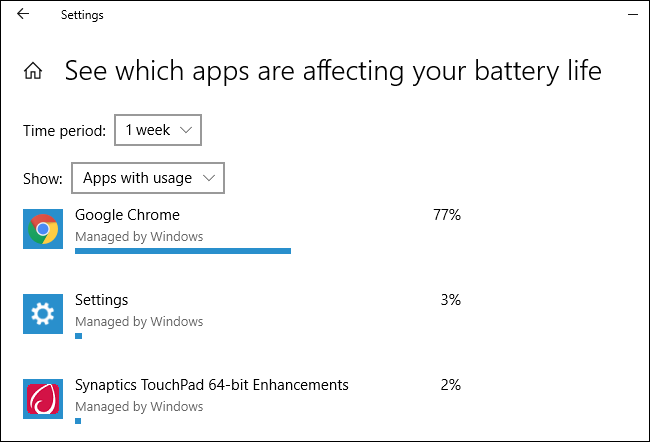
Task: Click the battery life page heading
Action: pos(333,71)
